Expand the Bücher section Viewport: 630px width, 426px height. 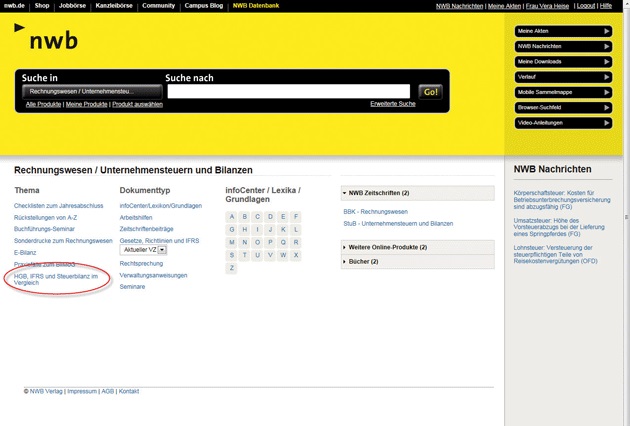pyautogui.click(x=346, y=262)
